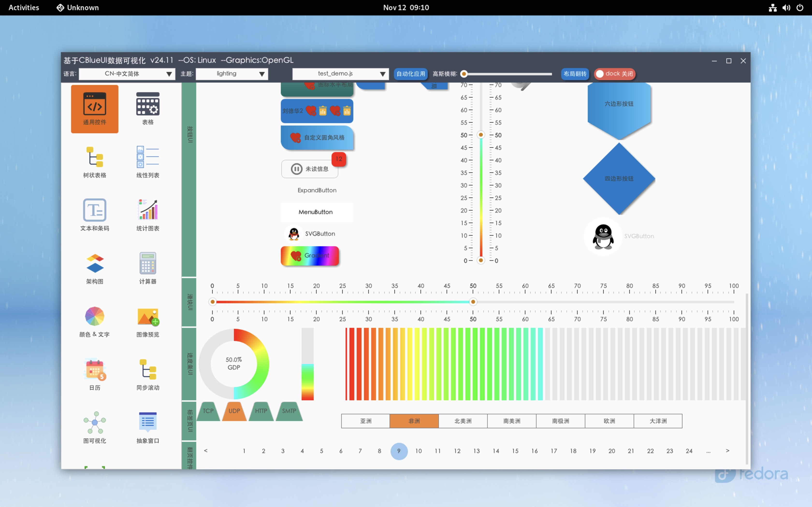Open the 日历 calendar icon
This screenshot has height=507, width=812.
pos(95,370)
